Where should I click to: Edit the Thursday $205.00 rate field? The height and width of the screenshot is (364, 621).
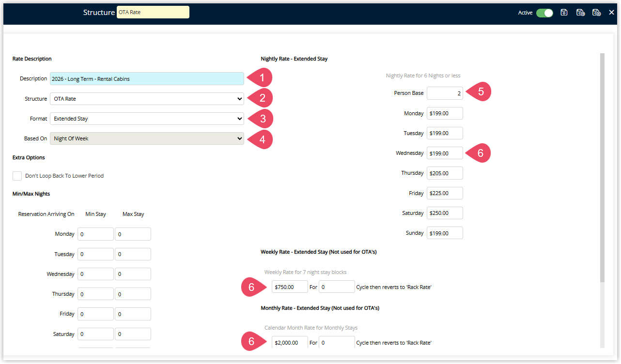pyautogui.click(x=445, y=173)
